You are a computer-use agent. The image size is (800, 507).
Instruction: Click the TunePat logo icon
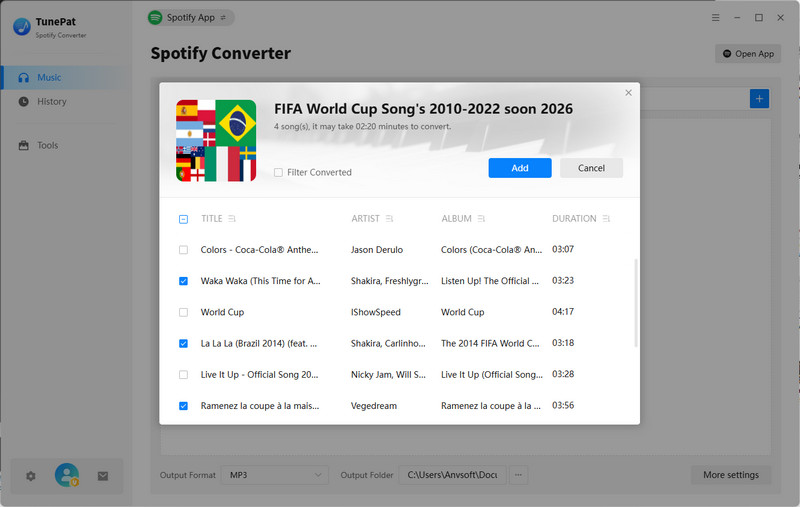click(22, 27)
